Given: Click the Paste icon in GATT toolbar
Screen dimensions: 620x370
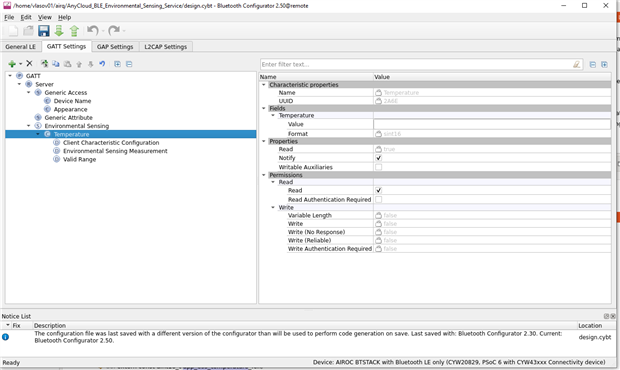Looking at the screenshot, I should [x=68, y=64].
